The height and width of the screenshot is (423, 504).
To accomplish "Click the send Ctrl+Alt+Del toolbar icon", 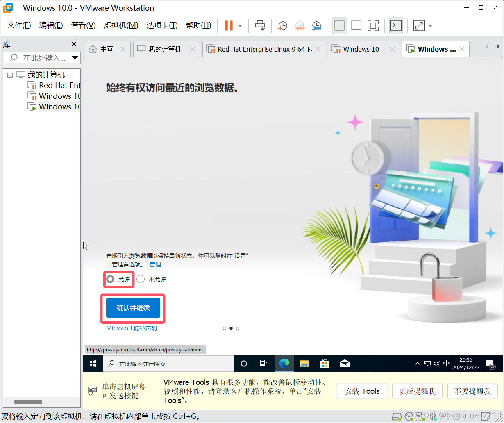I will (260, 25).
